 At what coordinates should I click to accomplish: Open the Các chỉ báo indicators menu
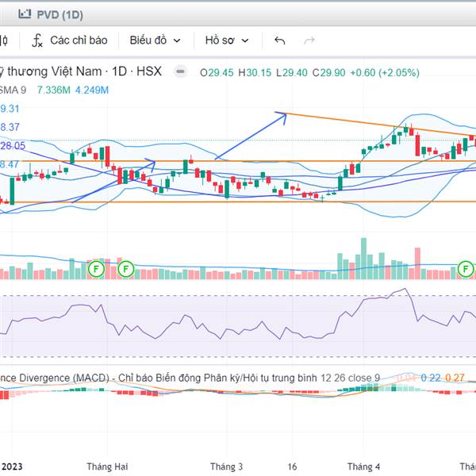70,40
